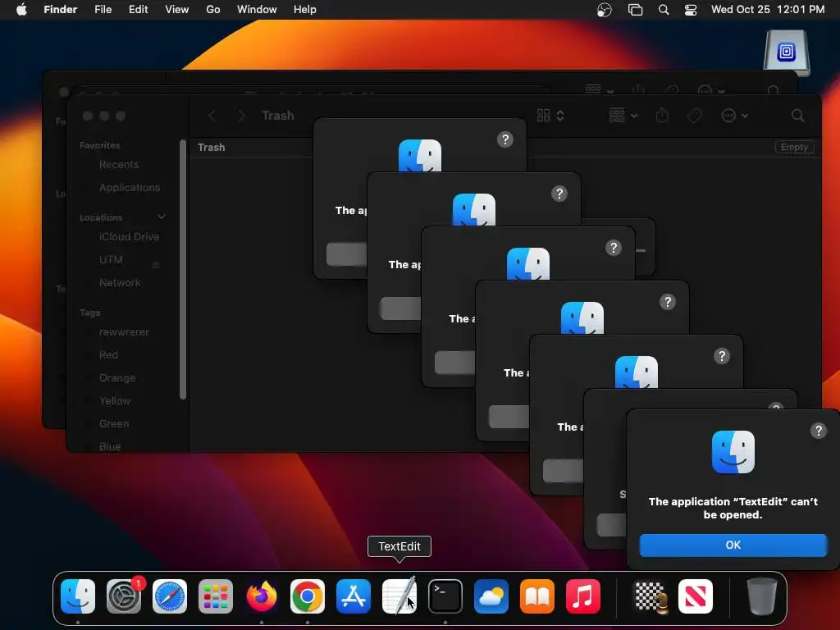Image resolution: width=840 pixels, height=630 pixels.
Task: Go forward in the Trash Finder window
Action: pos(242,116)
